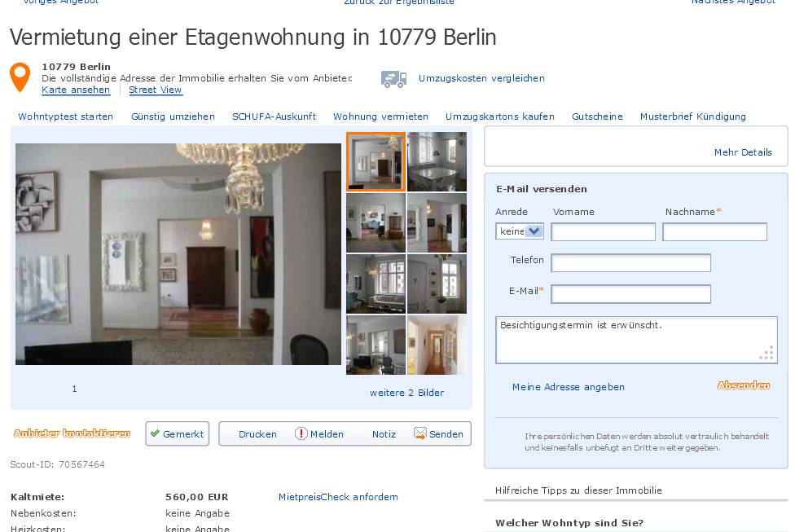Click the Nachname input field

point(714,232)
